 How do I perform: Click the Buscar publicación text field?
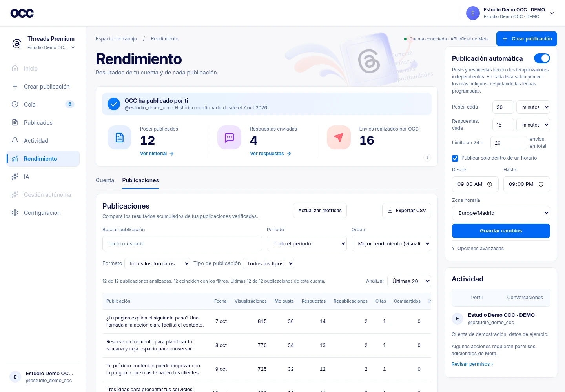(x=182, y=243)
